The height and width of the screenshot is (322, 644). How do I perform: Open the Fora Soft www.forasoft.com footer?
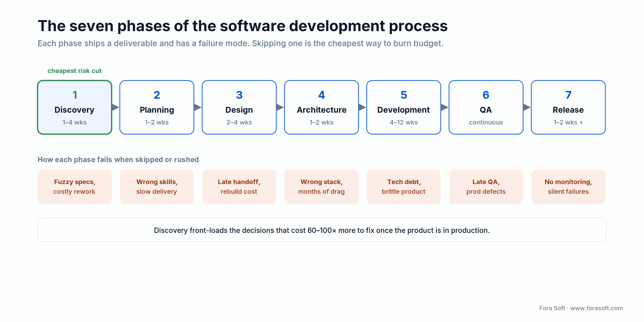581,308
